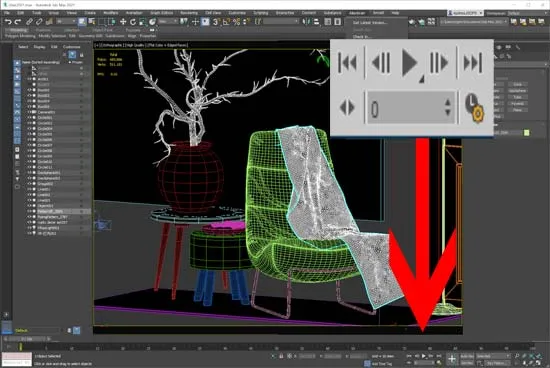Toggle the Layer Explorer toolbar icon

[337, 22]
